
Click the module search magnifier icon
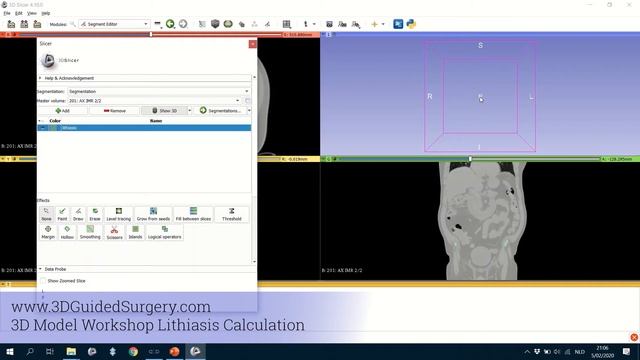point(73,24)
